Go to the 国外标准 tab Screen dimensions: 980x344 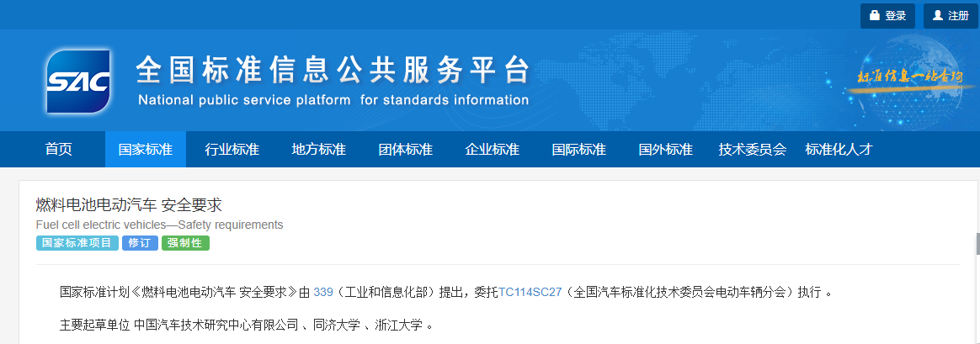(x=665, y=150)
